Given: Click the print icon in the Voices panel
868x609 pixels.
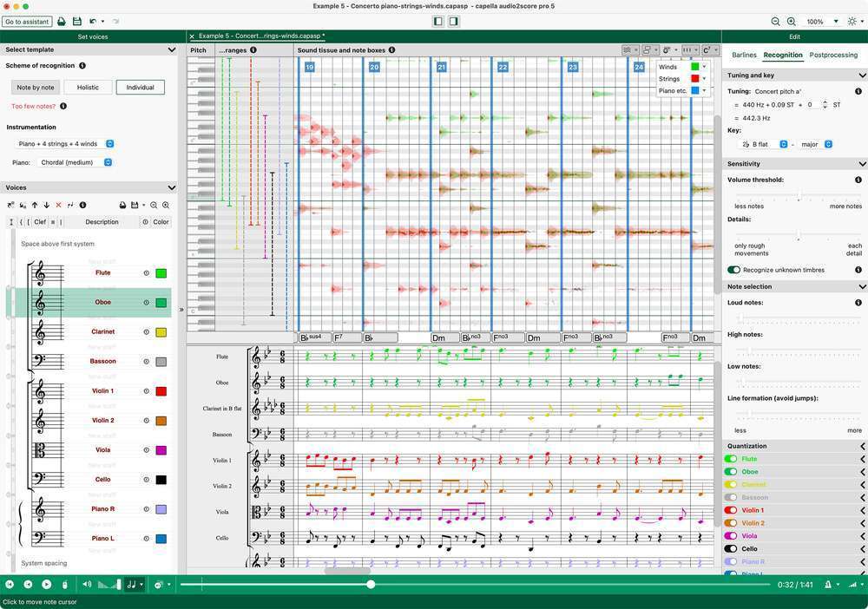Looking at the screenshot, I should 122,205.
